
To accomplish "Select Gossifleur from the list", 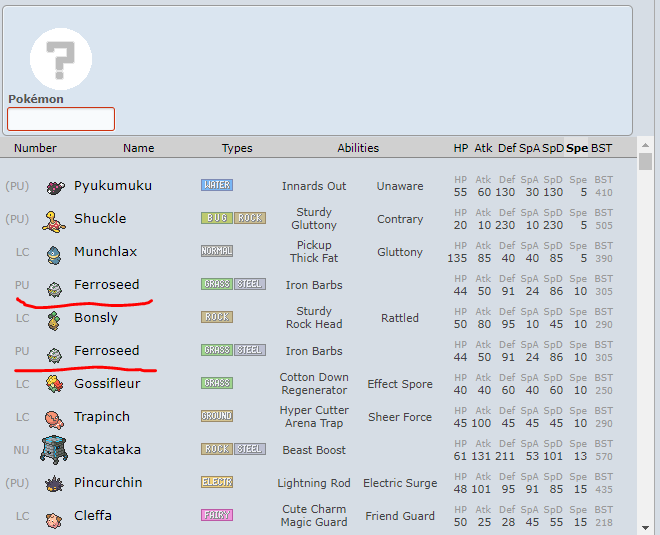I will pos(318,384).
